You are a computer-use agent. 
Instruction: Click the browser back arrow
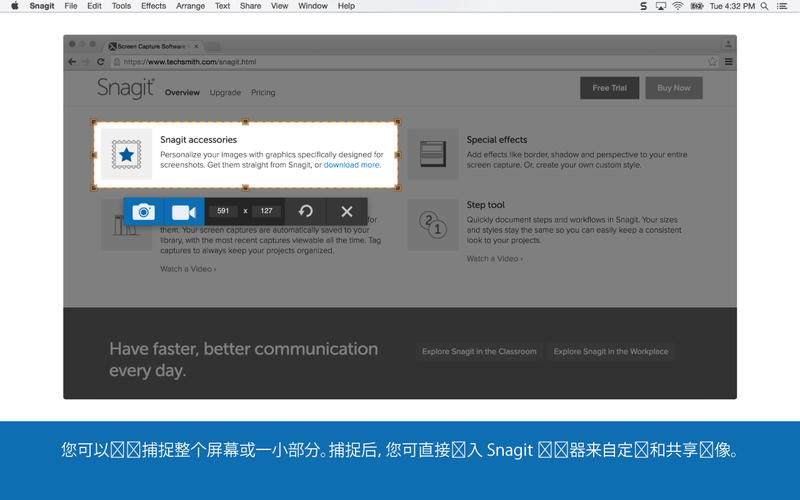pyautogui.click(x=72, y=62)
